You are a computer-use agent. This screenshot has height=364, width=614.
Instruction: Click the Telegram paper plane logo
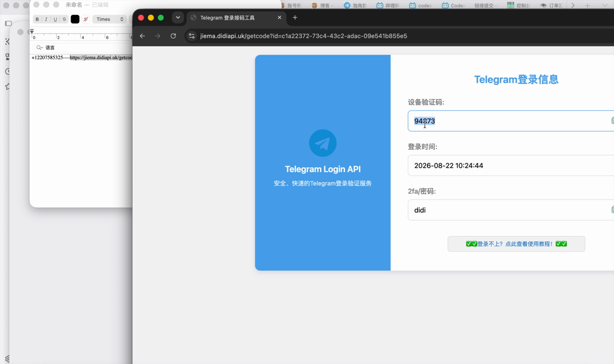click(323, 143)
